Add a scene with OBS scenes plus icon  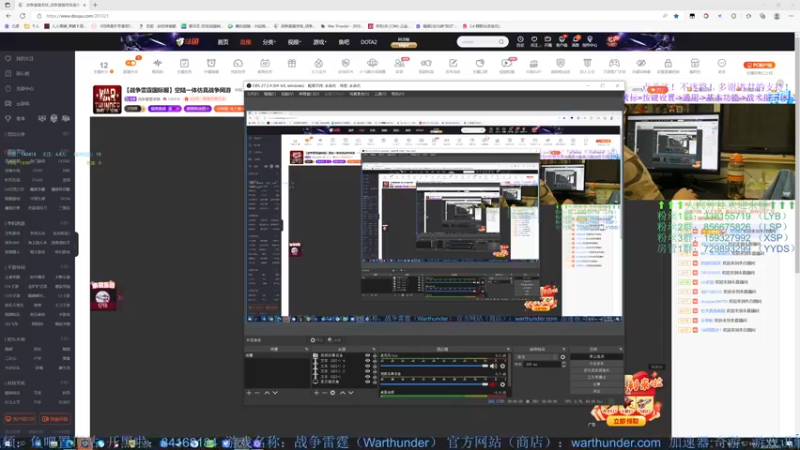[249, 393]
